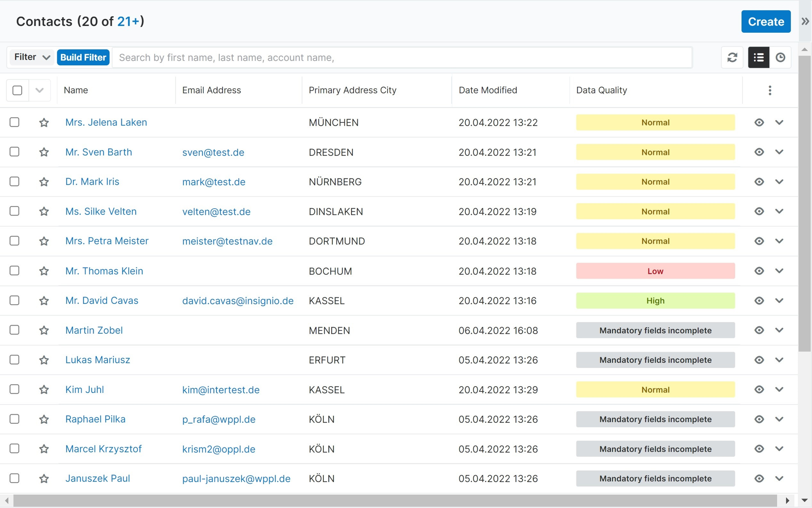The image size is (812, 508).
Task: Click the Create button
Action: [x=765, y=22]
